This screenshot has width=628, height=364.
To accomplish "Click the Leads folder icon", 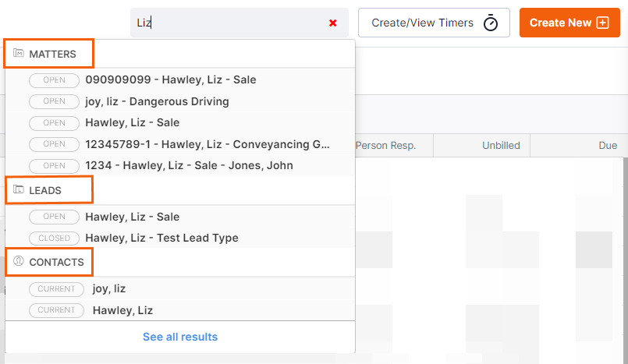I will (x=19, y=189).
